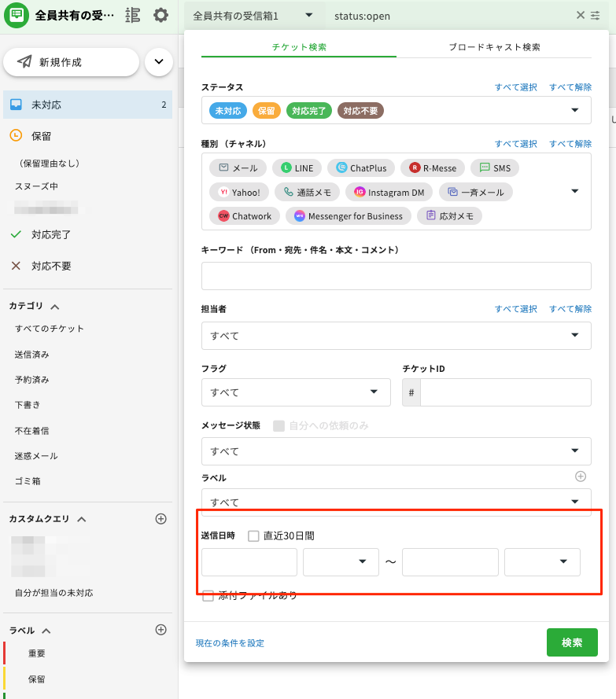This screenshot has height=699, width=616.
Task: Click the green 検索 button
Action: point(571,642)
